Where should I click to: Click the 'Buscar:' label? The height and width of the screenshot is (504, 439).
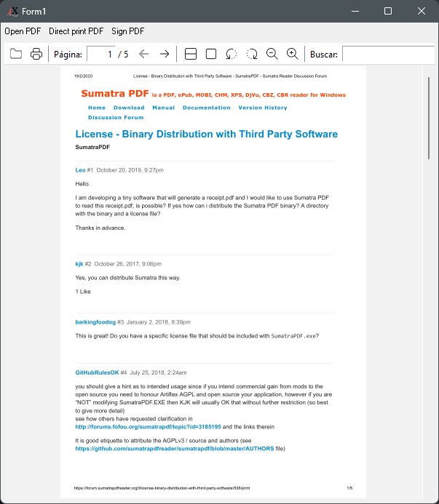click(x=324, y=55)
